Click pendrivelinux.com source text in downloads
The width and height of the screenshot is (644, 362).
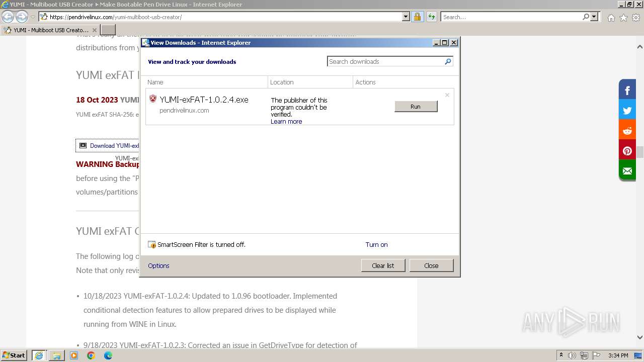pyautogui.click(x=184, y=110)
